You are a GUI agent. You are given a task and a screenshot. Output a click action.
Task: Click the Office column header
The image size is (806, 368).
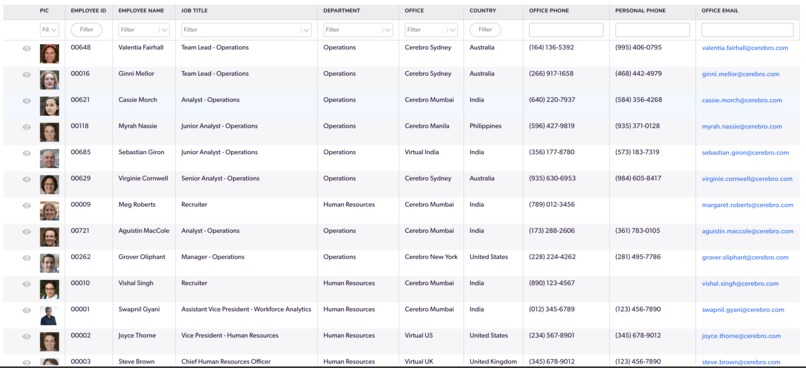414,11
